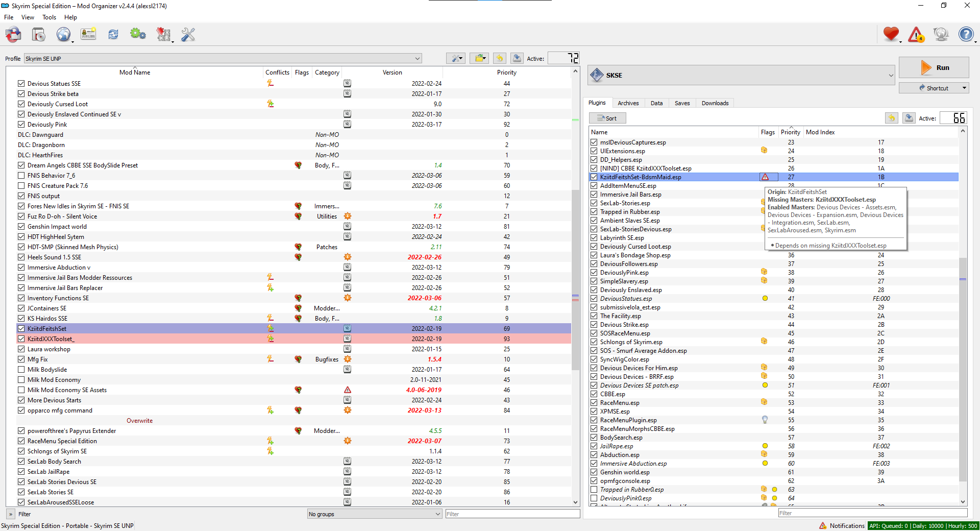This screenshot has height=531, width=980.
Task: Switch to the Saves tab
Action: pyautogui.click(x=682, y=103)
